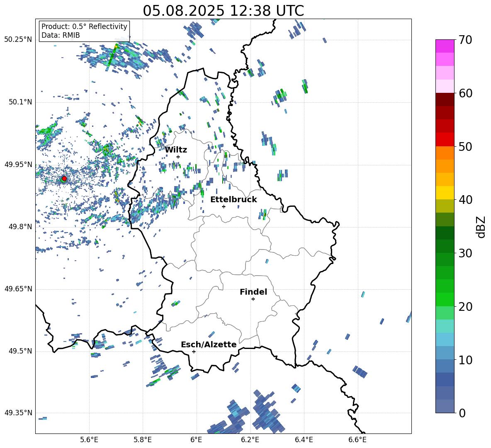Click the 5.8°E longitude label
Viewport: 491px width, 448px height.
143,440
